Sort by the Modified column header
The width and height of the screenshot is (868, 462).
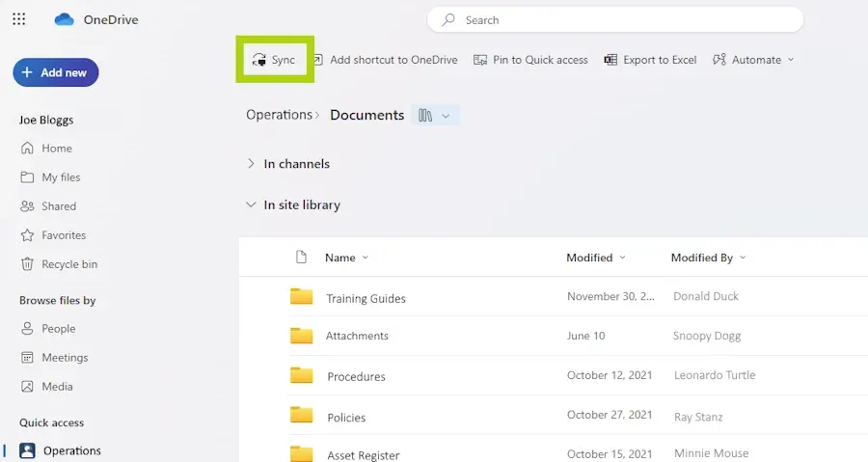point(589,258)
